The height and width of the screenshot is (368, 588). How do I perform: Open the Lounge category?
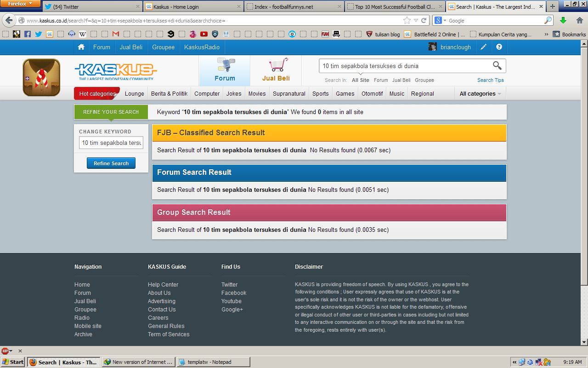pyautogui.click(x=135, y=93)
